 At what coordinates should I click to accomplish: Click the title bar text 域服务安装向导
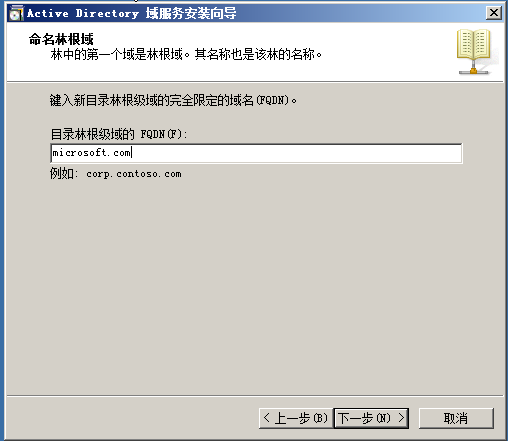[x=191, y=13]
